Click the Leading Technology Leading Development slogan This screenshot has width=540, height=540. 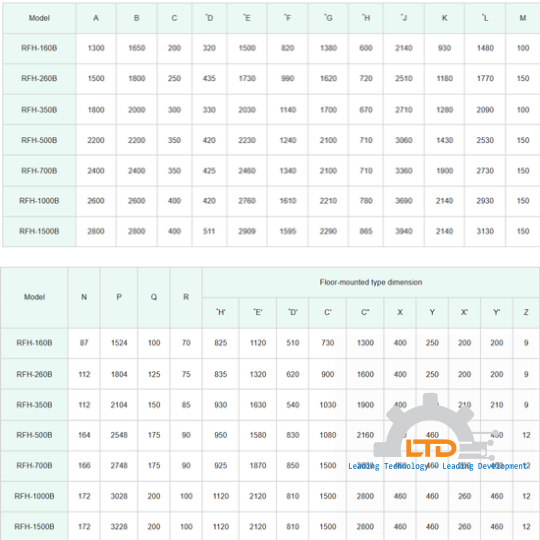point(437,466)
